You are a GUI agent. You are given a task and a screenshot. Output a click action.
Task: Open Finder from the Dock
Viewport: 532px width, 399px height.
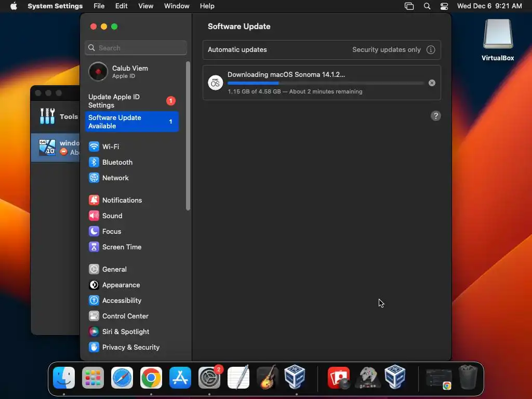coord(64,378)
